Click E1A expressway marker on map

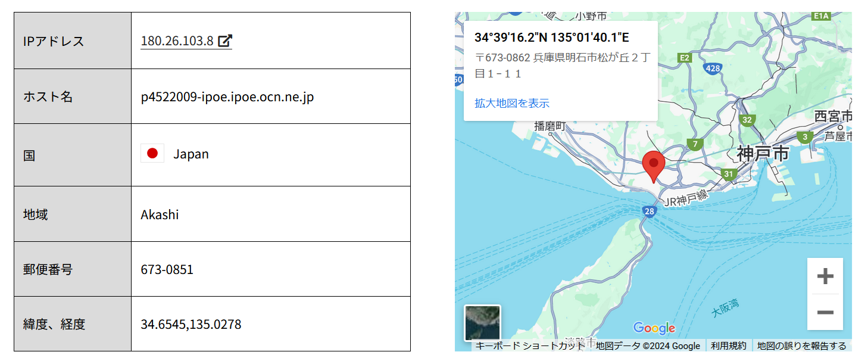tap(822, 16)
